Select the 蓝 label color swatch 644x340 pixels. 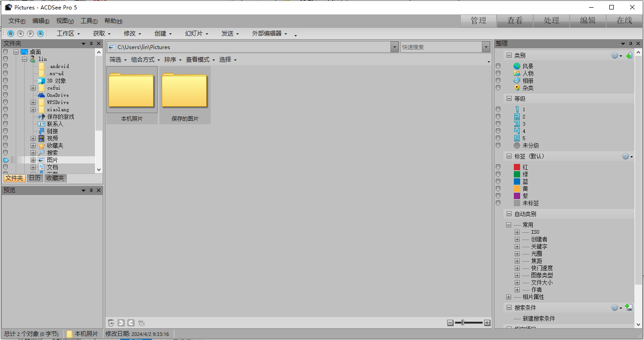coord(517,181)
